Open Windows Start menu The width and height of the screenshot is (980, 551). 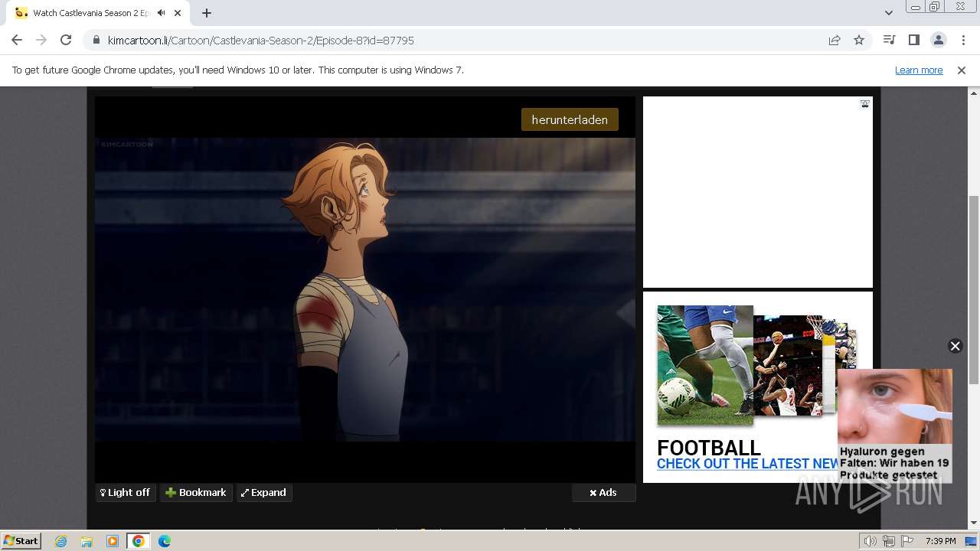click(x=21, y=540)
